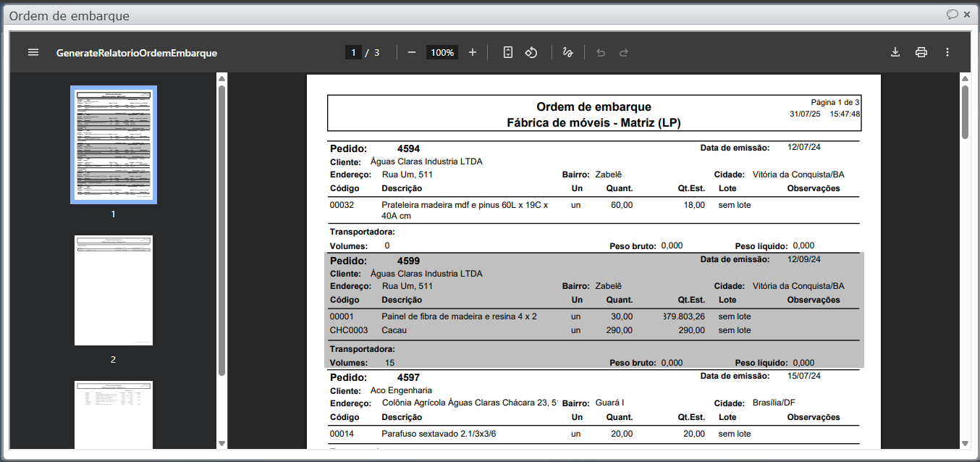This screenshot has height=462, width=980.
Task: Download the PDF report
Action: (895, 52)
